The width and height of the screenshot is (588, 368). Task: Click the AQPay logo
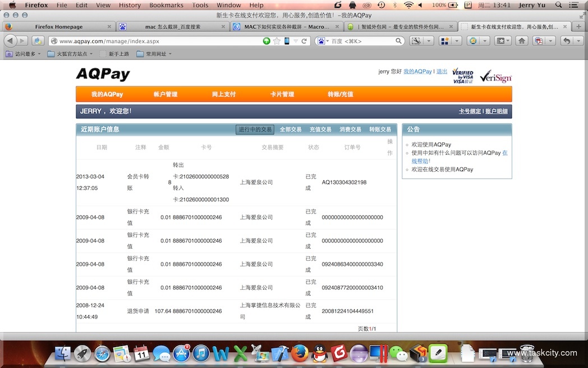pos(103,74)
